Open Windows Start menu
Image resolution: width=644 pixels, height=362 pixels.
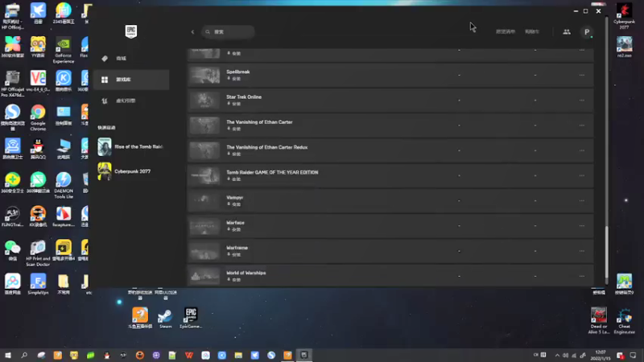[8, 355]
